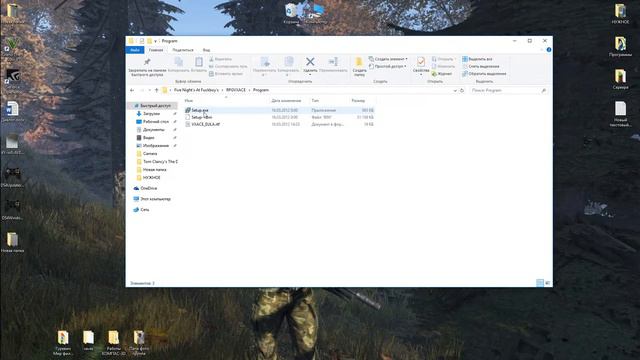Viewport: 640px width, 360px height.
Task: Click Select all in the ribbon
Action: 477,59
